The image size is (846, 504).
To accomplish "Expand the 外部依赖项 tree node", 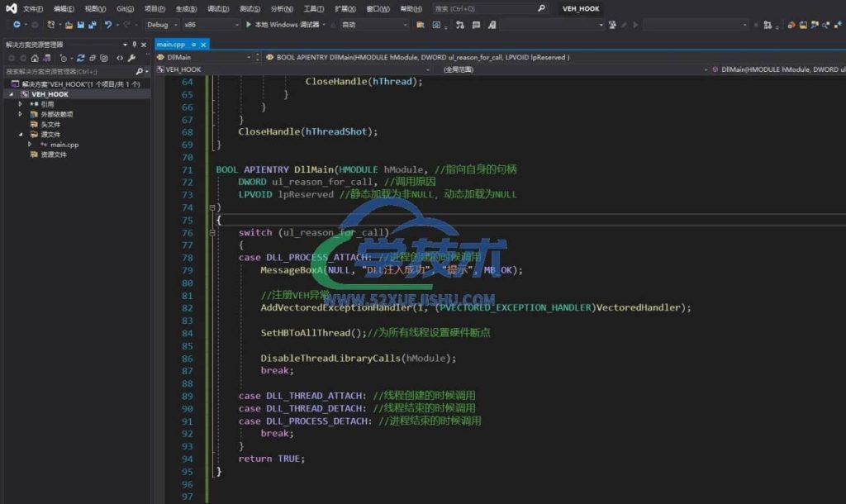I will pyautogui.click(x=21, y=114).
